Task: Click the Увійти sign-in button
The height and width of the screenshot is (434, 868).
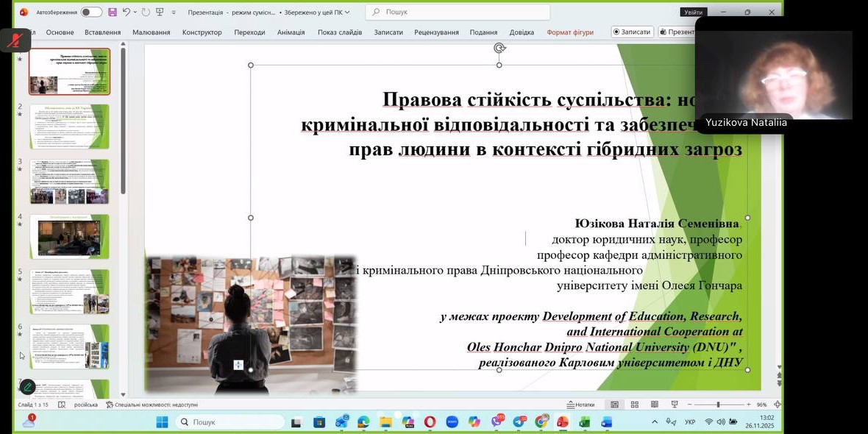Action: click(693, 12)
